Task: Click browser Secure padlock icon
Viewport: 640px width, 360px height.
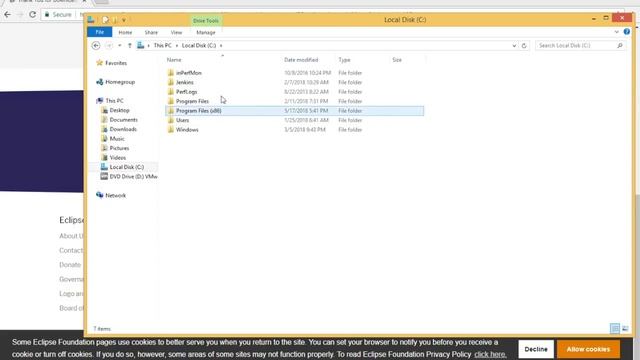Action: click(47, 15)
